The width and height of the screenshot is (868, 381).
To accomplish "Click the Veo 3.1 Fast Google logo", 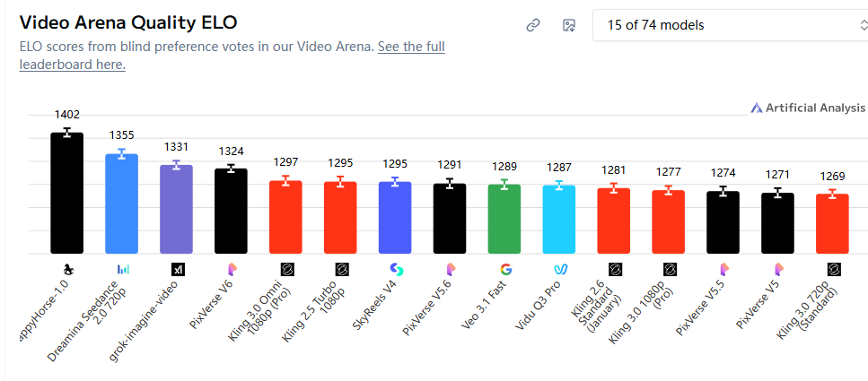I will [x=505, y=268].
